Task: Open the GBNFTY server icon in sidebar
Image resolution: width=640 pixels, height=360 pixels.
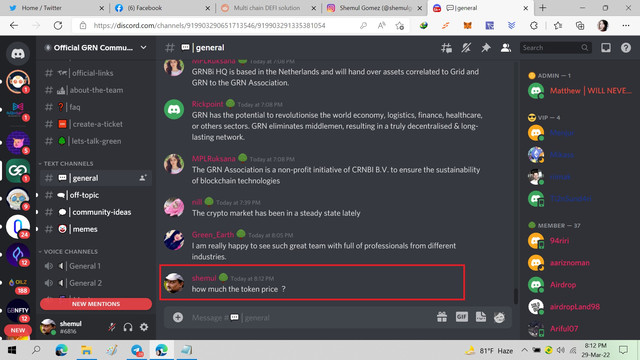Action: click(x=18, y=310)
